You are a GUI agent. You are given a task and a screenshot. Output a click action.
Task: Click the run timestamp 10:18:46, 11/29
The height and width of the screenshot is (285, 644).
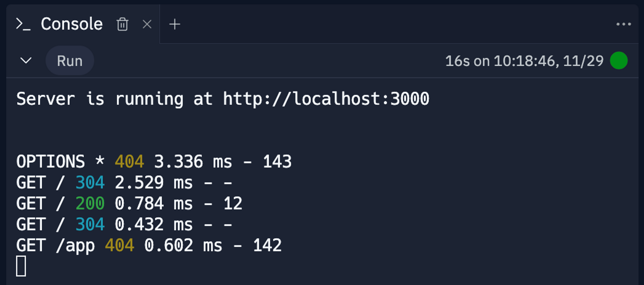549,61
